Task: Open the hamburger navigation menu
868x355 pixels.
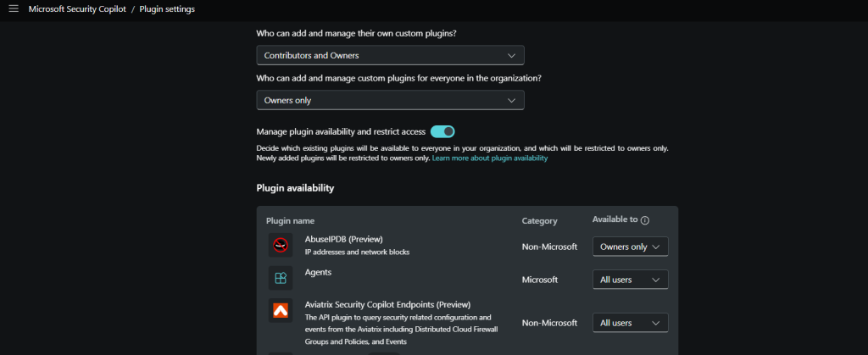Action: point(14,8)
